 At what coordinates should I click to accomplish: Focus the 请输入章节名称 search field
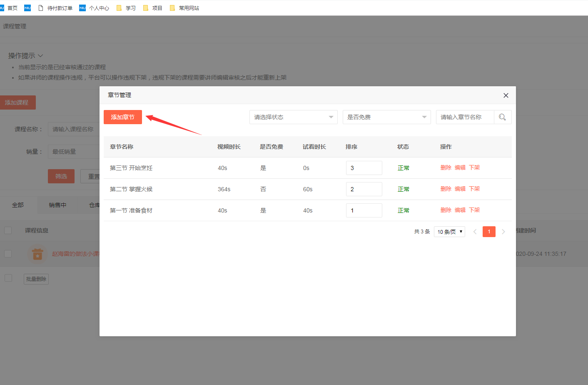465,117
